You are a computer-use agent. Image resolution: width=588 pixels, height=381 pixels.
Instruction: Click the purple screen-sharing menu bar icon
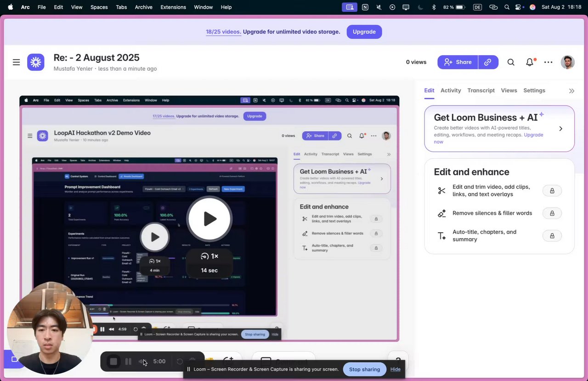(x=350, y=7)
